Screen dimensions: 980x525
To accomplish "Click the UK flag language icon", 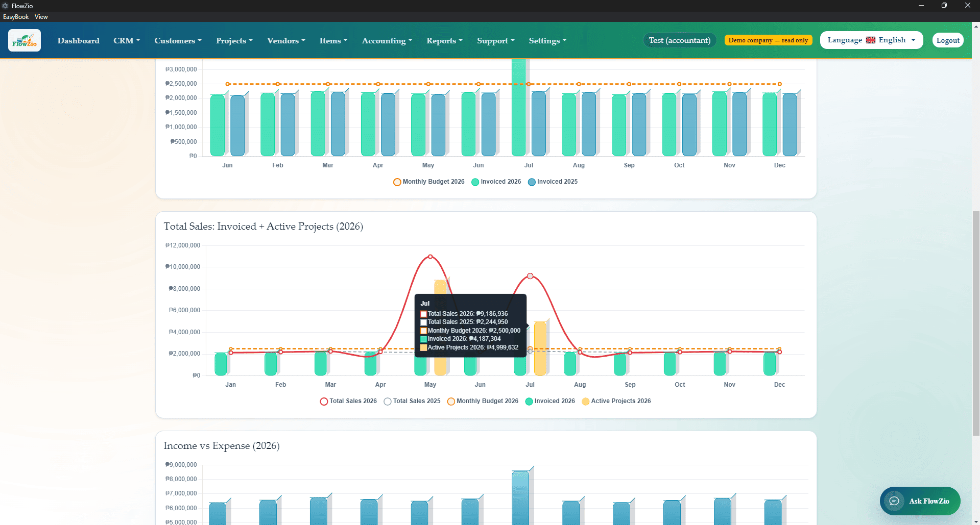I will coord(871,40).
